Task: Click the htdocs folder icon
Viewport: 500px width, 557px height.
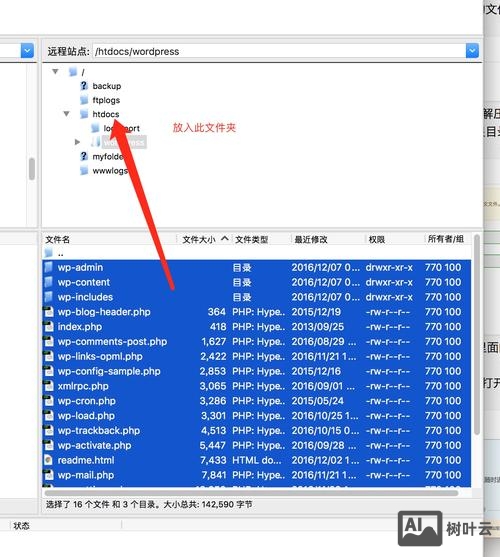Action: (84, 114)
